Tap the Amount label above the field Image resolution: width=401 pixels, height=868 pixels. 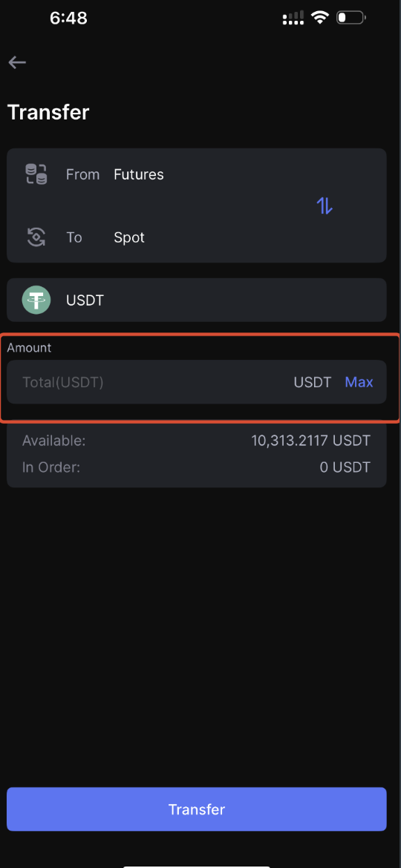click(x=29, y=348)
